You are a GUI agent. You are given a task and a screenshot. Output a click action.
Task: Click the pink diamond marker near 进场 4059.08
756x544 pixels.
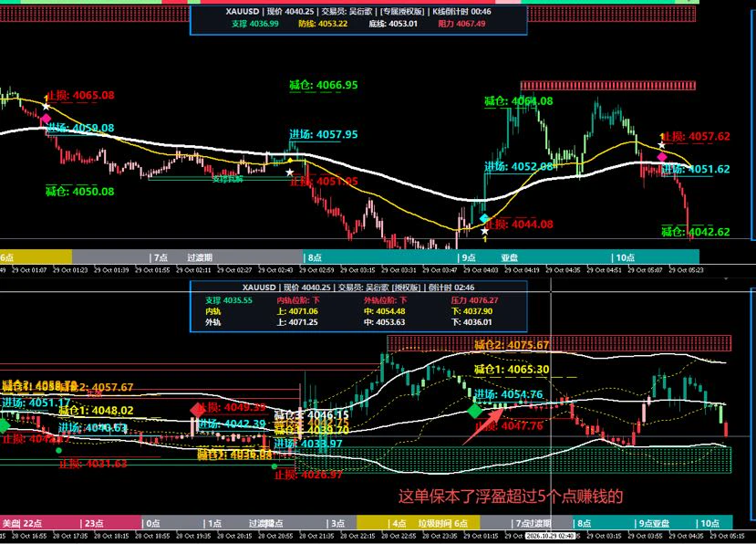46,119
